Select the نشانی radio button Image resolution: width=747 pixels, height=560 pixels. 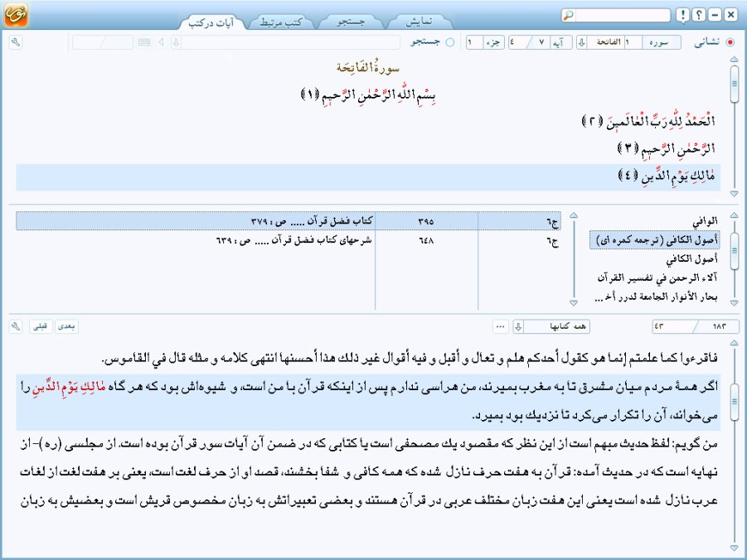pos(730,42)
